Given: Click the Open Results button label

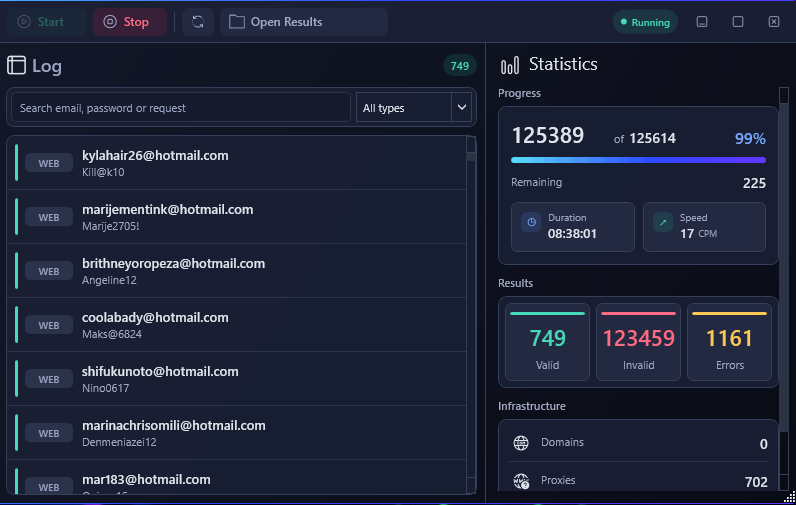Looking at the screenshot, I should [x=286, y=22].
